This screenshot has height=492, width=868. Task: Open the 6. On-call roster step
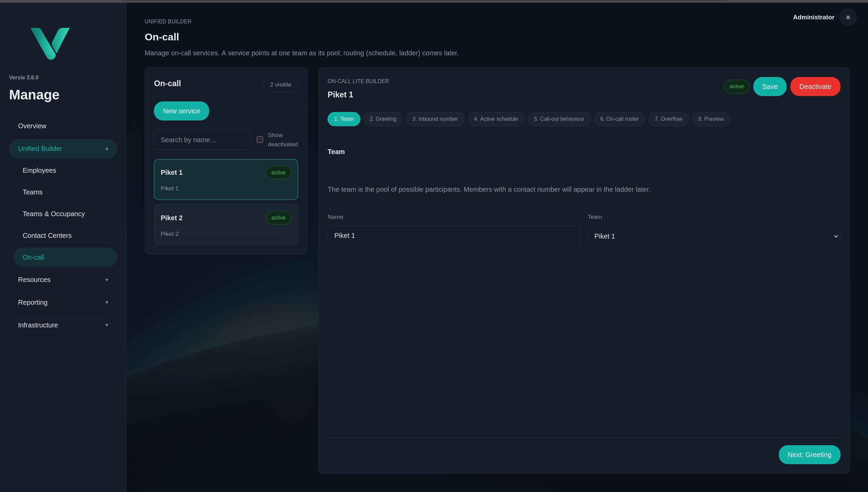(619, 119)
